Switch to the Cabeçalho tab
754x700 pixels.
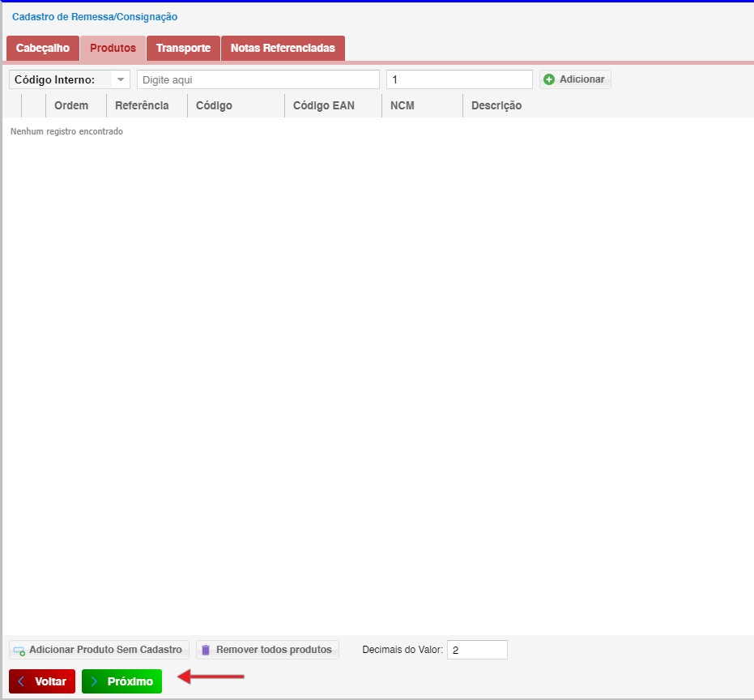43,49
